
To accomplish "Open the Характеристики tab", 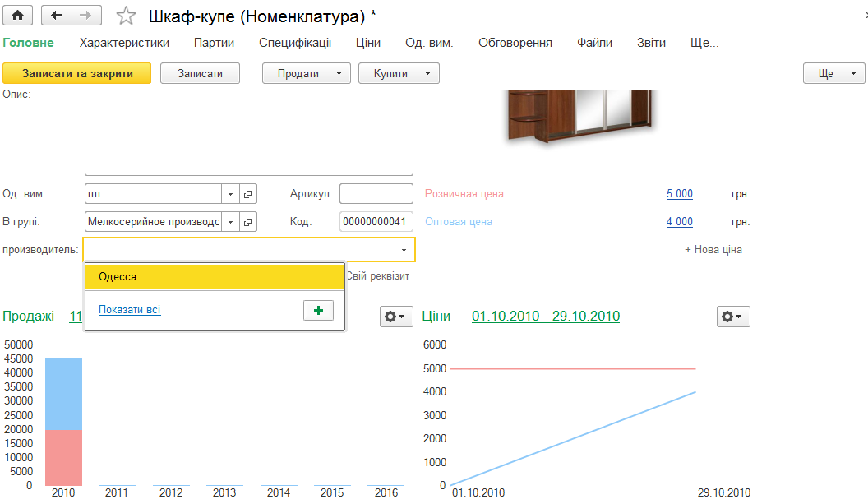I will pyautogui.click(x=125, y=43).
